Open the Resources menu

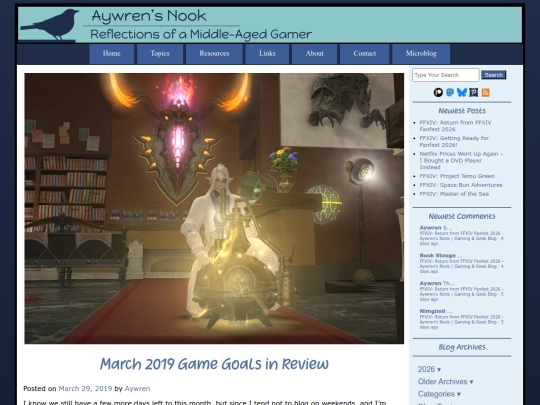tap(214, 54)
